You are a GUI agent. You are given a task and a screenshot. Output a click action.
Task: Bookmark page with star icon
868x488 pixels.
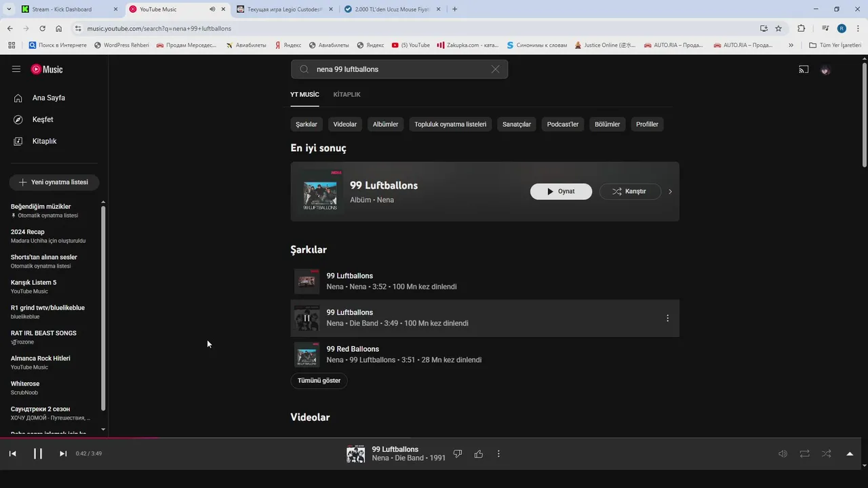click(778, 28)
